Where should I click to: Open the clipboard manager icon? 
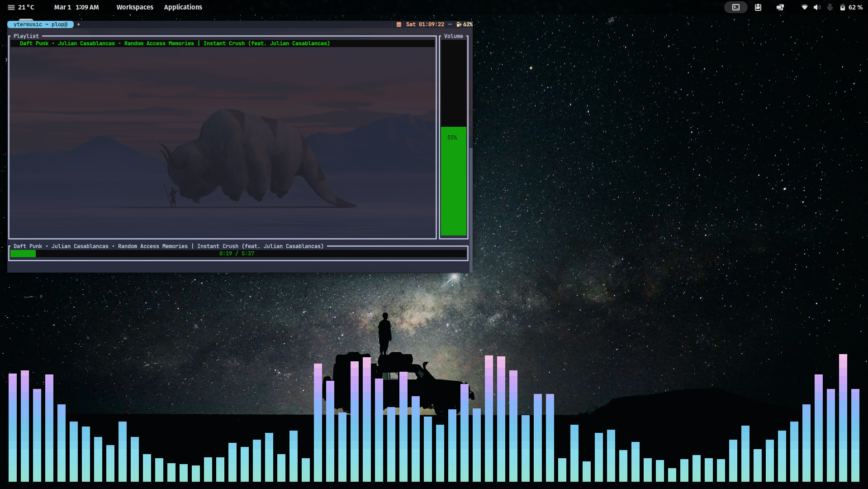pos(758,7)
